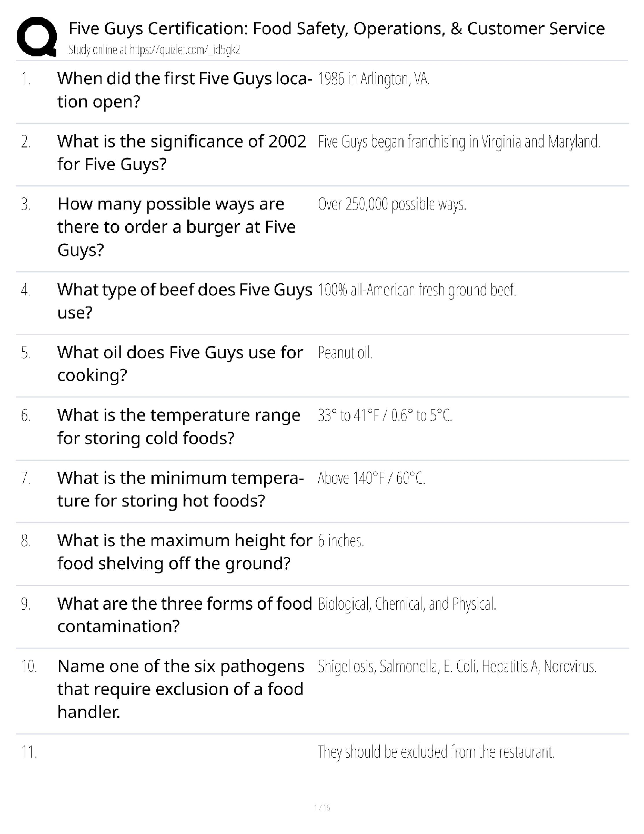Select cold foods temperature range question
The image size is (644, 834).
[179, 426]
